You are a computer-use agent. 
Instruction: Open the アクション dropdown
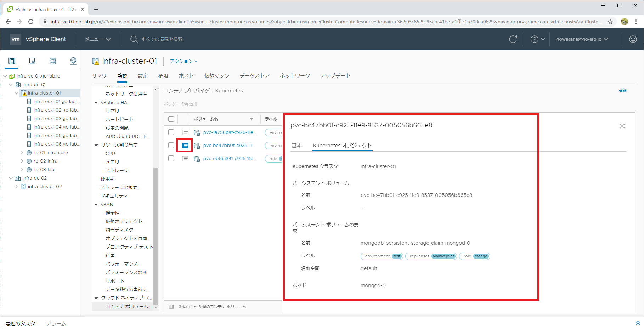pyautogui.click(x=183, y=61)
